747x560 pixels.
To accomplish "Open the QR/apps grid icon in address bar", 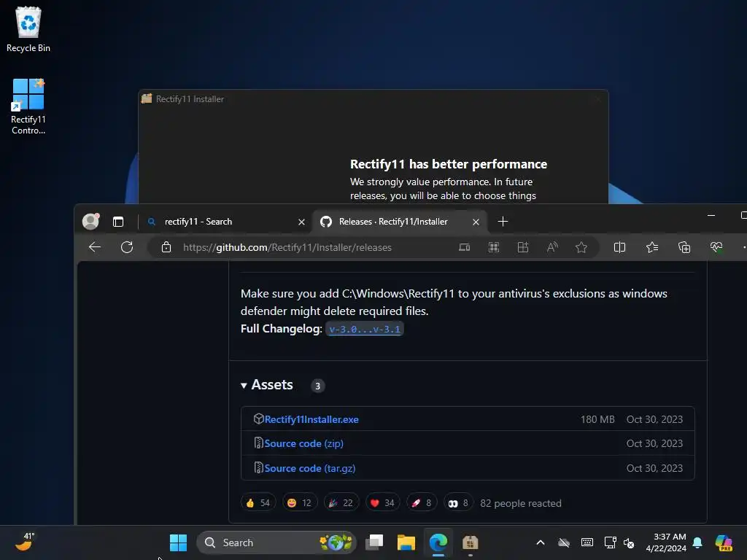I will pyautogui.click(x=494, y=247).
